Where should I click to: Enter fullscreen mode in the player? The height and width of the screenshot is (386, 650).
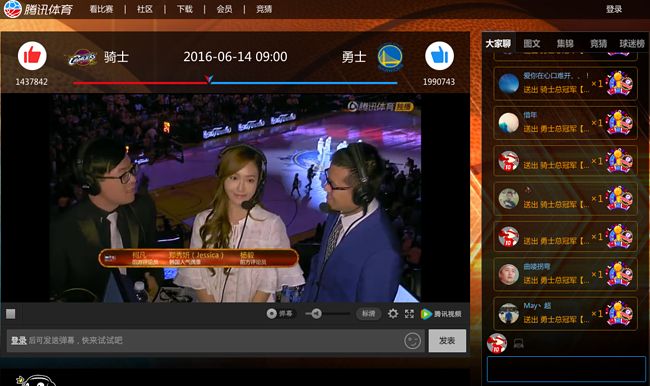(x=409, y=314)
